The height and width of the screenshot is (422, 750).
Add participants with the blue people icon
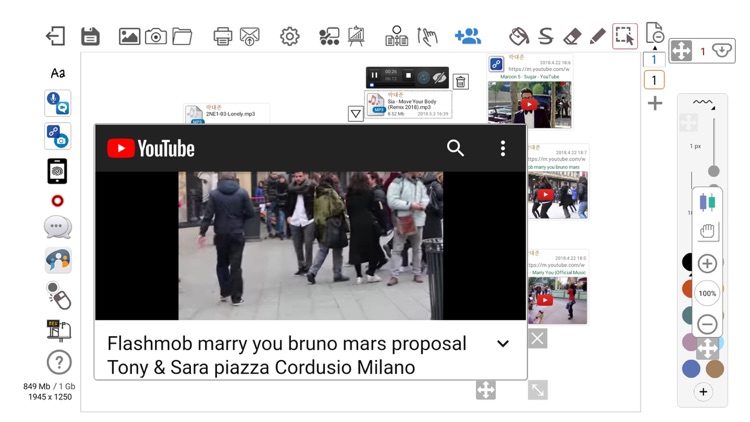tap(468, 36)
